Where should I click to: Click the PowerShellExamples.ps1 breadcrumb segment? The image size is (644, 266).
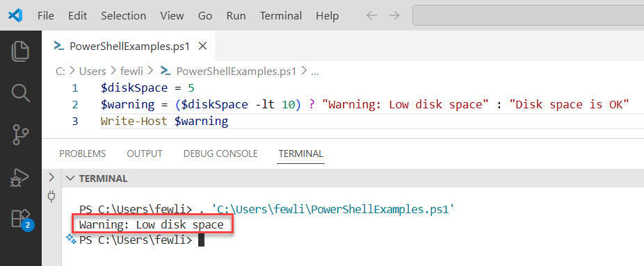228,72
